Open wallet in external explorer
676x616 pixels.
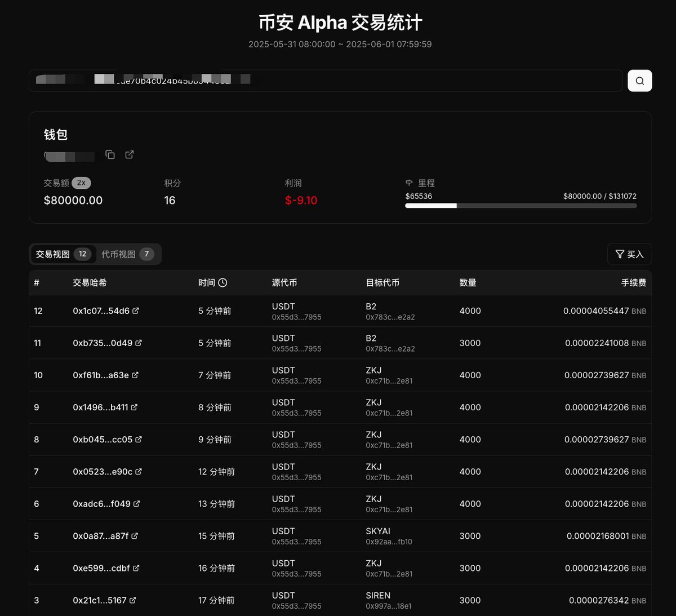(130, 154)
